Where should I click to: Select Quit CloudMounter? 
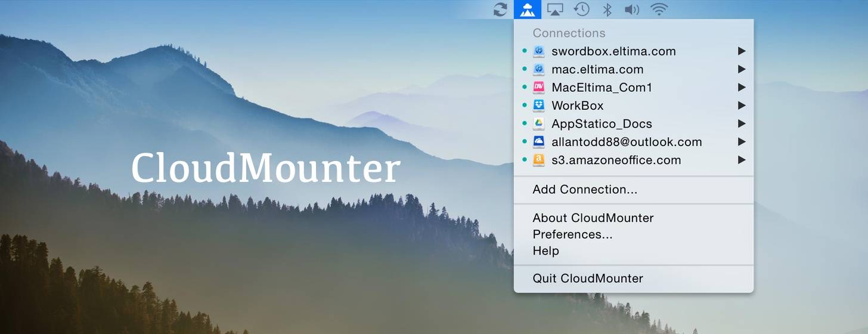(588, 279)
